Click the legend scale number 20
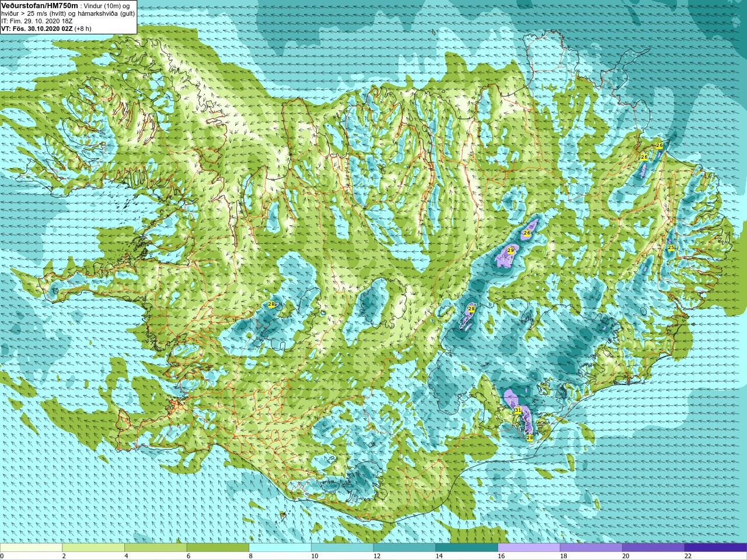Viewport: 747px width, 560px height. point(626,556)
